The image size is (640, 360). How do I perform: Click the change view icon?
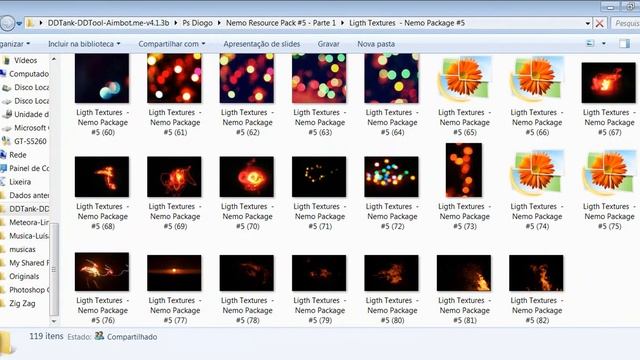coord(590,43)
